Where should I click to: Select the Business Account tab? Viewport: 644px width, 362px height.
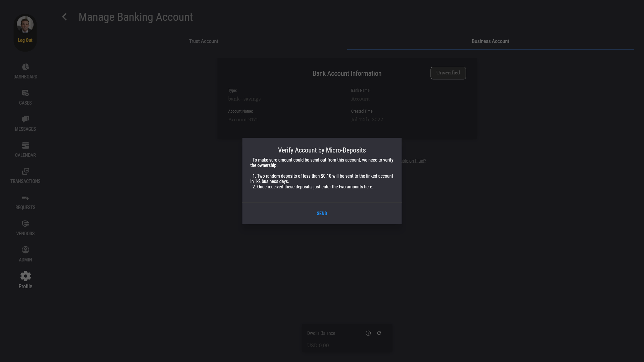pos(490,41)
